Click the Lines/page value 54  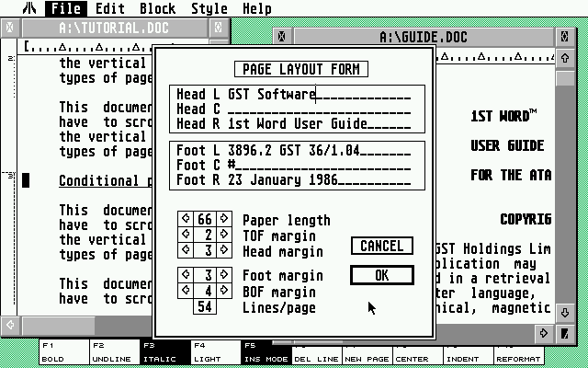205,306
